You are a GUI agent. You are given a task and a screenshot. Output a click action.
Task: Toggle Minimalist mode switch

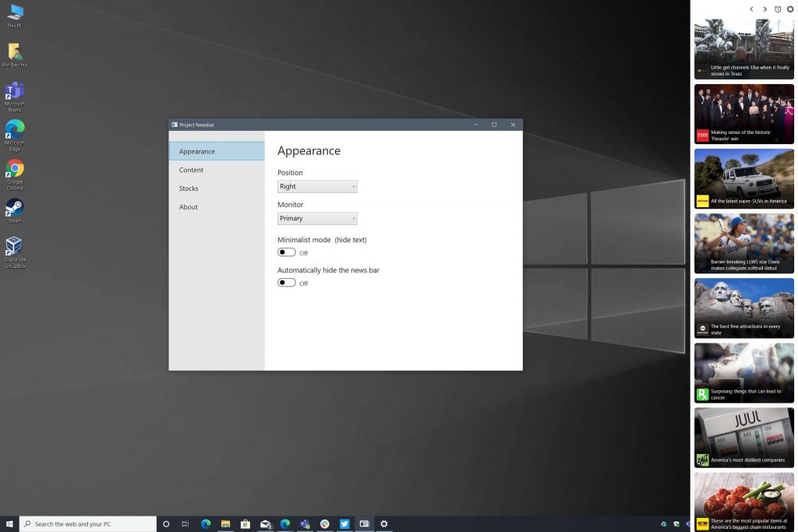[287, 252]
